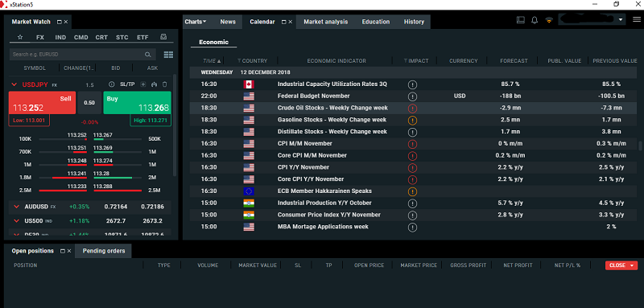Select the IND category tab
The width and height of the screenshot is (644, 308).
click(60, 37)
